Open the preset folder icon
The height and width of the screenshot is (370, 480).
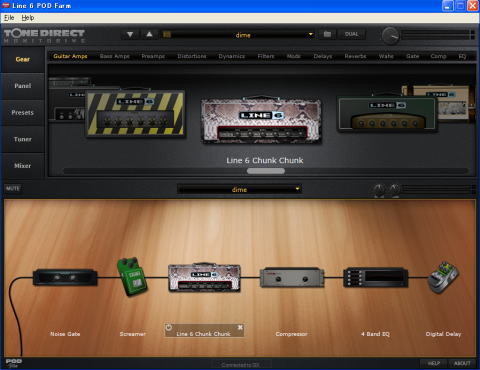tap(327, 34)
